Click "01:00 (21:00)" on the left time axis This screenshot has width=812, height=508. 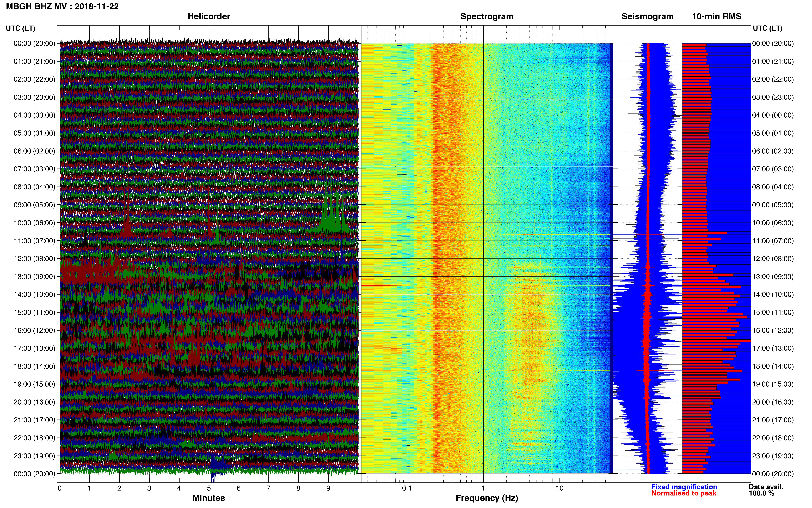[34, 62]
